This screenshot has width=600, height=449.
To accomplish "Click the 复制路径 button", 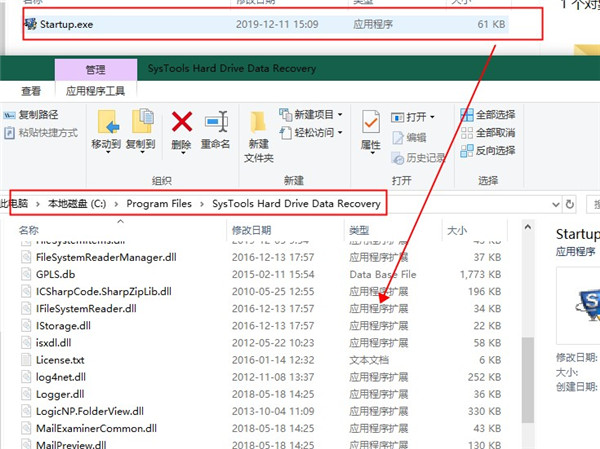I will point(31,114).
